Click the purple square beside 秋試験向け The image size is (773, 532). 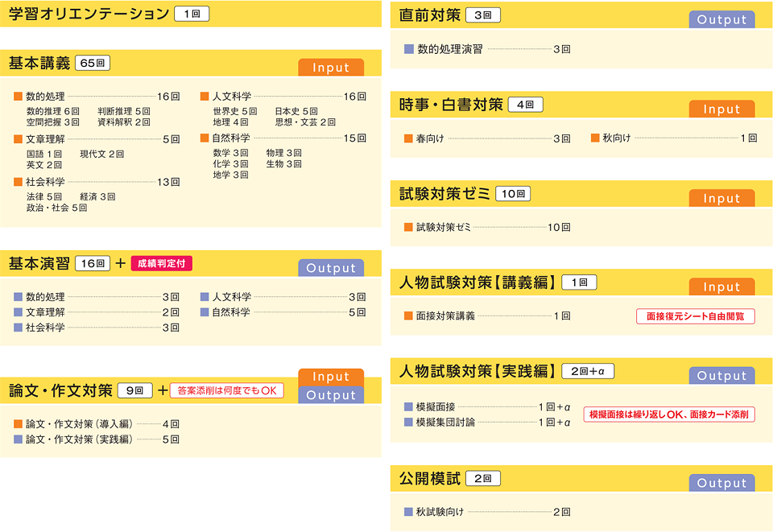(409, 511)
